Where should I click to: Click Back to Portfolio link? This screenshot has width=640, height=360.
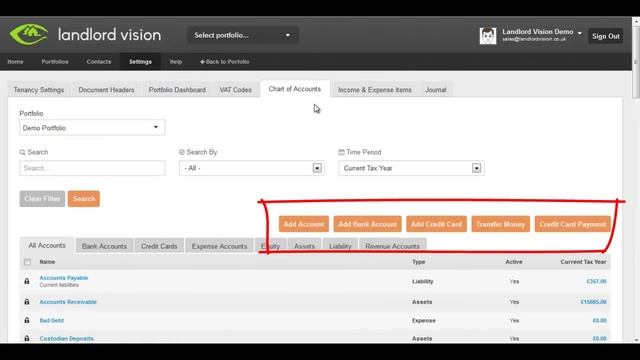[x=224, y=62]
